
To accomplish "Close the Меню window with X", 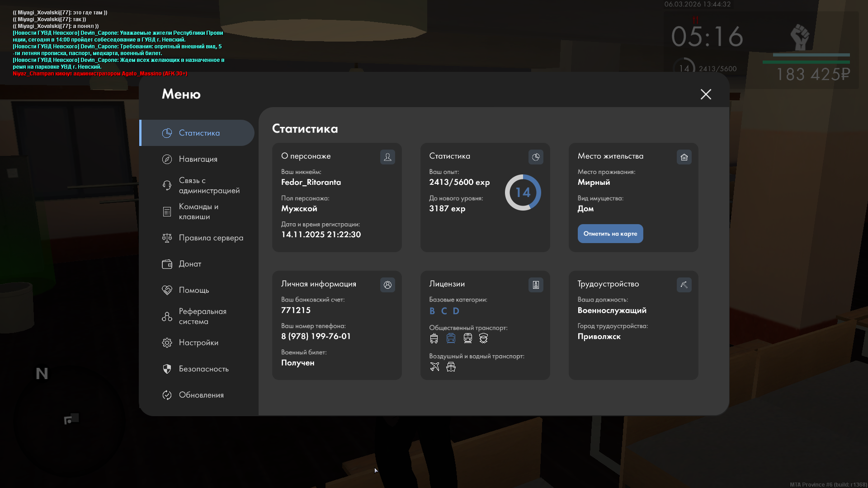I will coord(706,94).
